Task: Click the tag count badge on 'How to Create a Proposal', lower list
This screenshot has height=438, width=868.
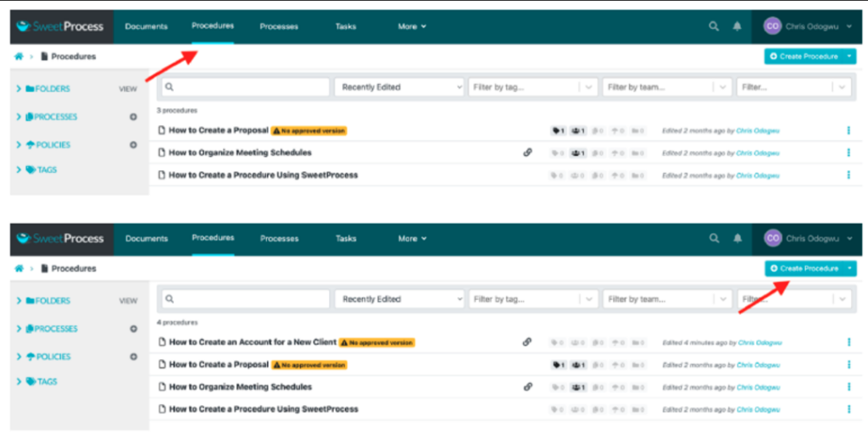Action: tap(559, 365)
